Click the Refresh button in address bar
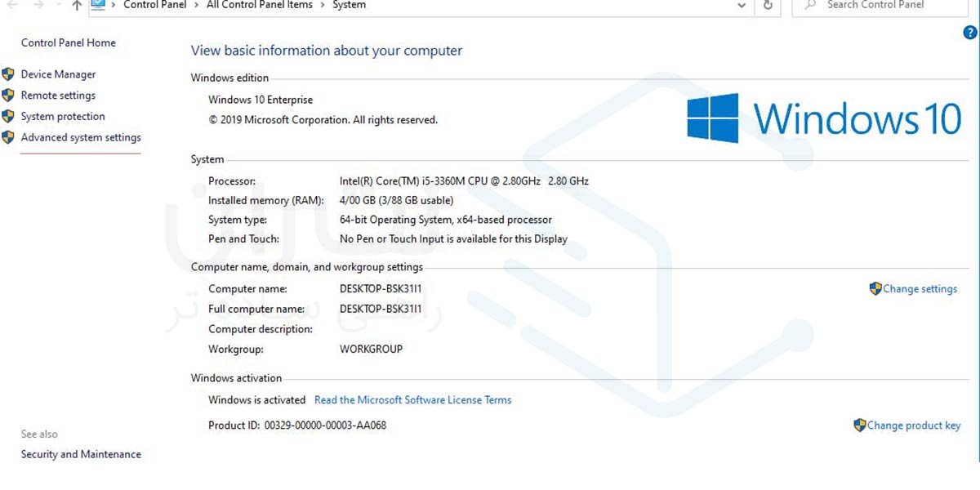980x490 pixels. pos(768,6)
